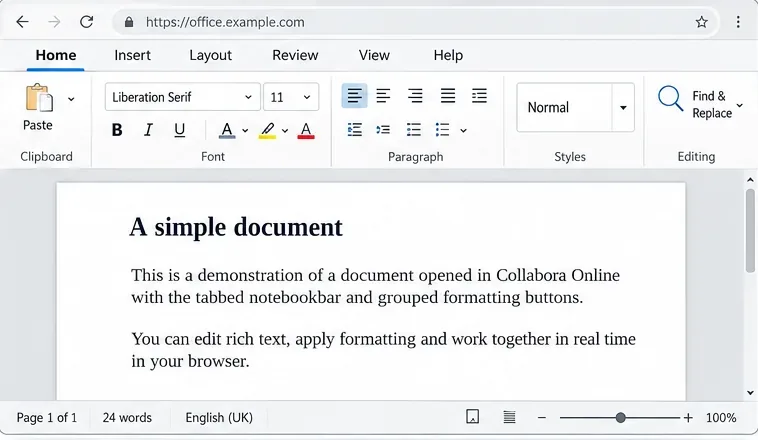Expand the Paste options arrow

coord(71,99)
